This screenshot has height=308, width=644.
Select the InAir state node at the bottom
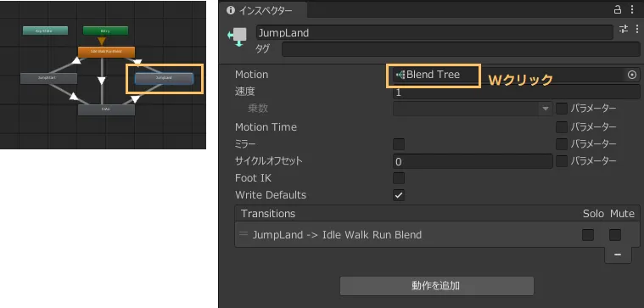(x=106, y=109)
